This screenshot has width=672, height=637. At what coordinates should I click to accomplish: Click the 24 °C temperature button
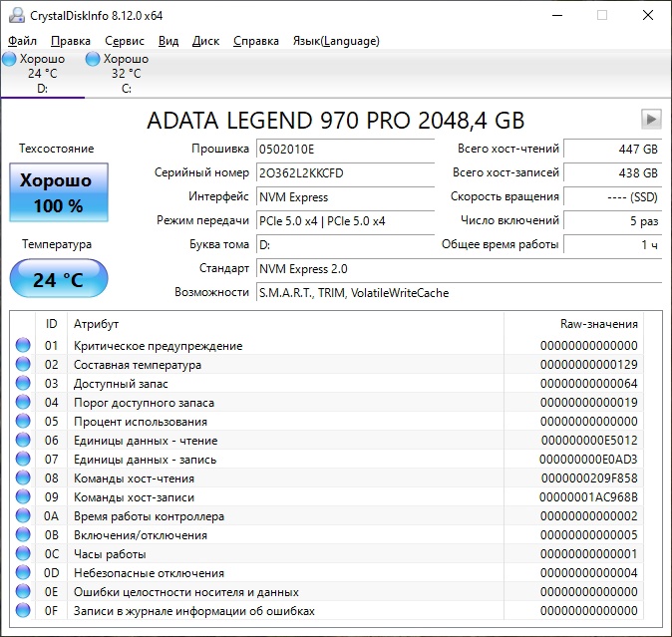(59, 279)
